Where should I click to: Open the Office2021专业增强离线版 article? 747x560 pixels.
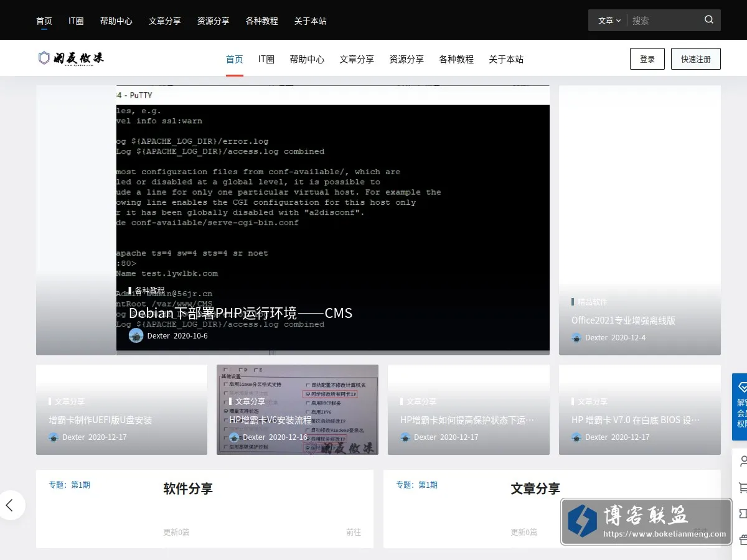[x=623, y=320]
